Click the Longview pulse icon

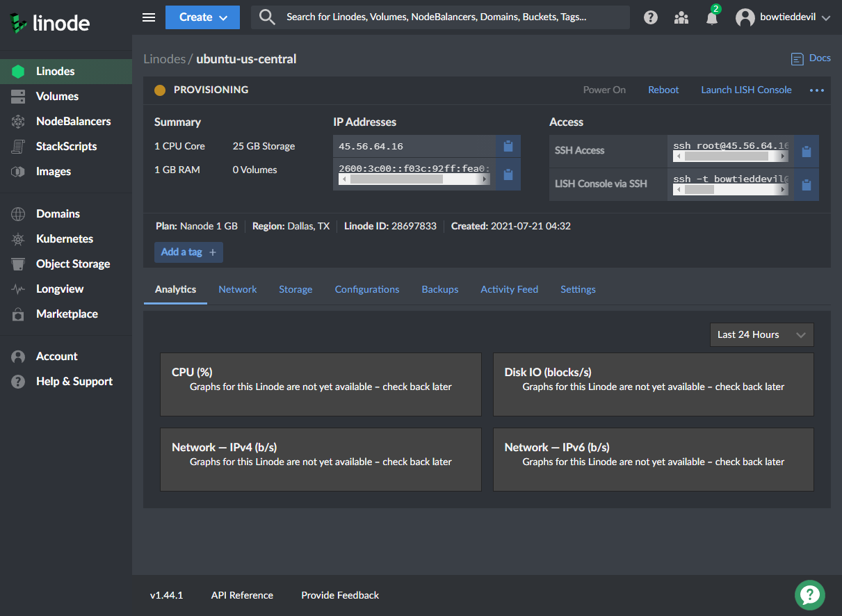tap(18, 289)
